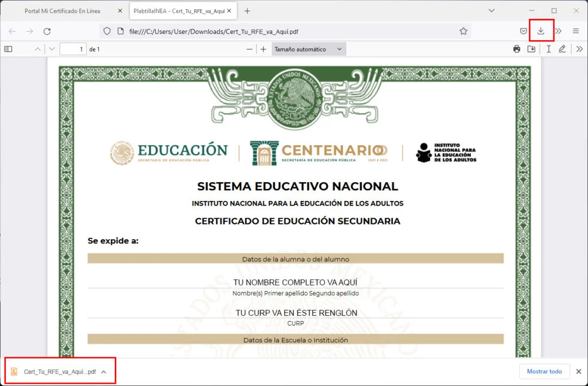The image size is (588, 386).
Task: Click the PDF save/download icon in viewer toolbar
Action: pos(532,49)
